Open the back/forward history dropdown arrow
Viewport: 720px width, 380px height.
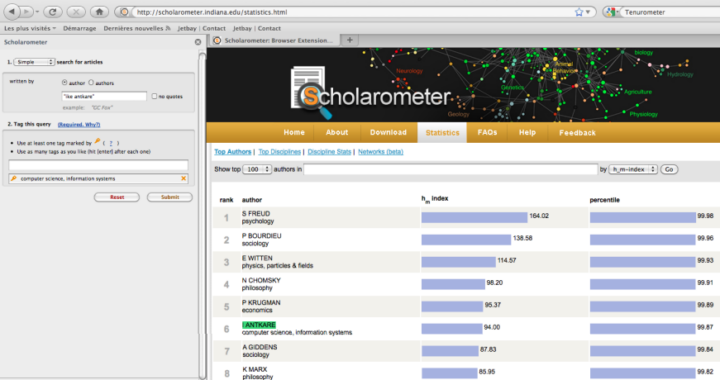[x=37, y=12]
